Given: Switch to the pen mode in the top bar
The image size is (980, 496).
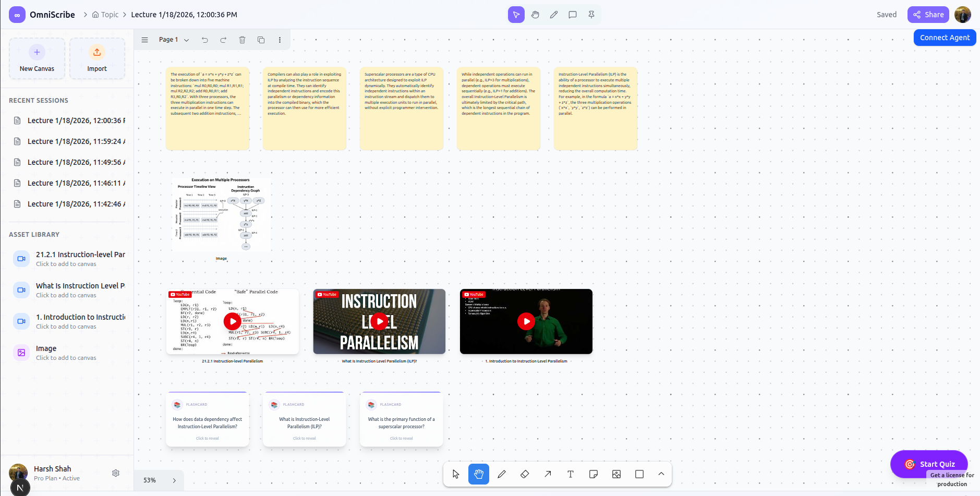Looking at the screenshot, I should (x=554, y=15).
